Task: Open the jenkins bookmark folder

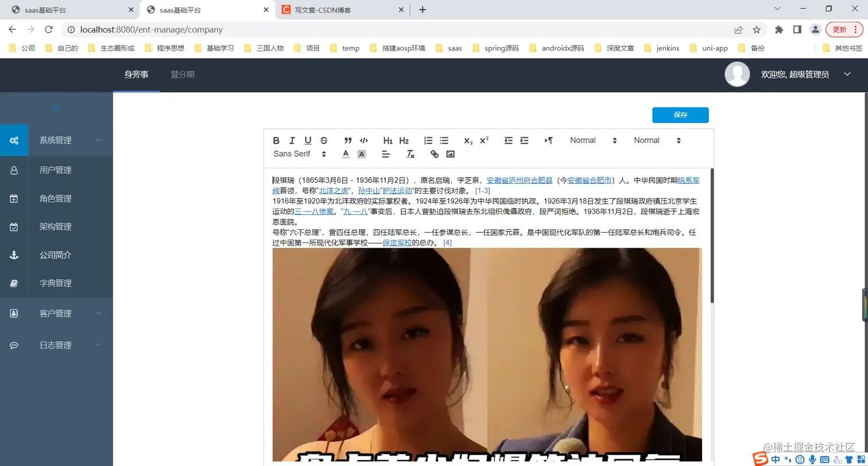Action: (662, 48)
